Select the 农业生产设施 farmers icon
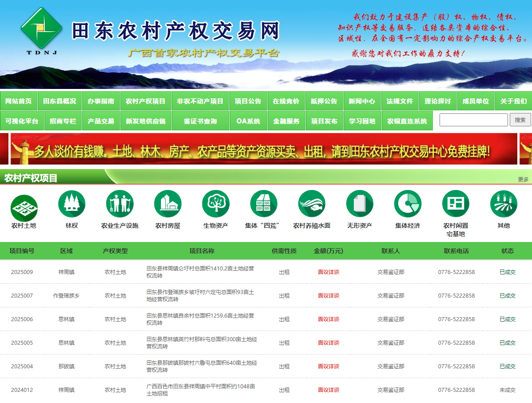The height and width of the screenshot is (403, 532). (120, 204)
